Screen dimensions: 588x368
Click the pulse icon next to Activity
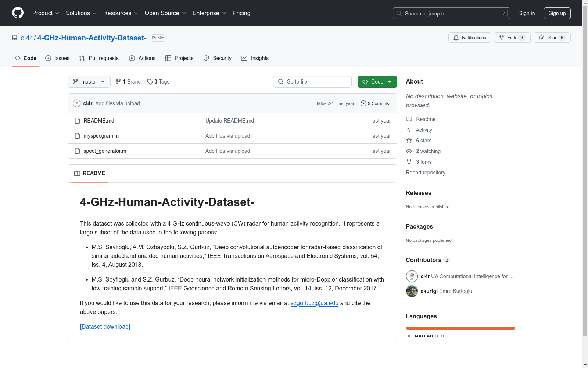click(x=409, y=130)
